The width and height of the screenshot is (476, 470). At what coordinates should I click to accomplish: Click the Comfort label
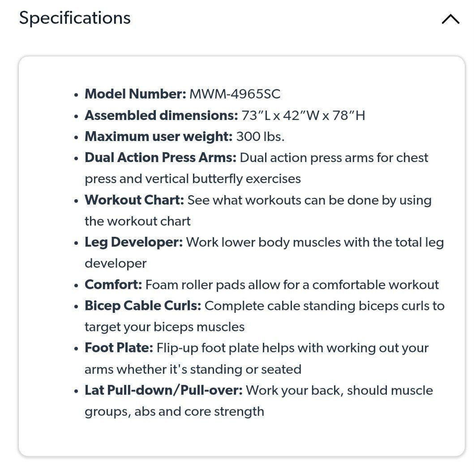point(113,285)
